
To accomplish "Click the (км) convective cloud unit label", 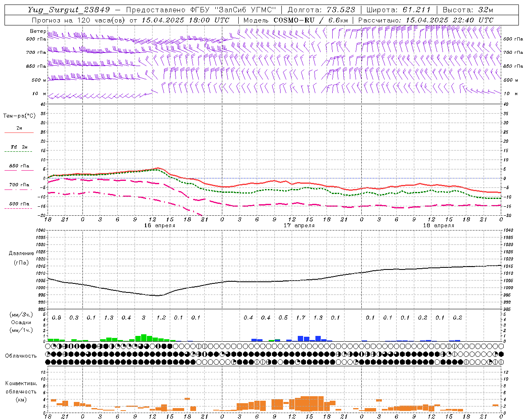I will point(21,399).
